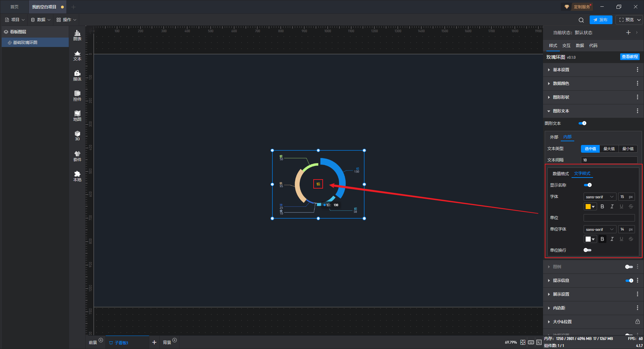
Task: Apply italic to the 单位字体 unit font
Action: (612, 239)
